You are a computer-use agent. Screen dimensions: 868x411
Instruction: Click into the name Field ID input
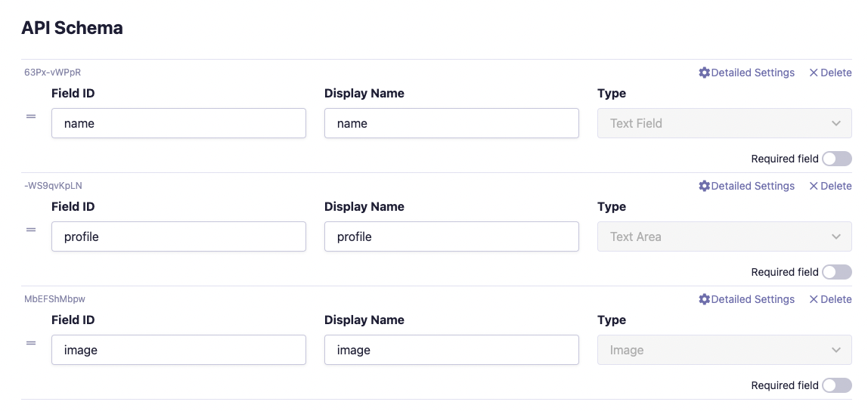click(x=178, y=123)
